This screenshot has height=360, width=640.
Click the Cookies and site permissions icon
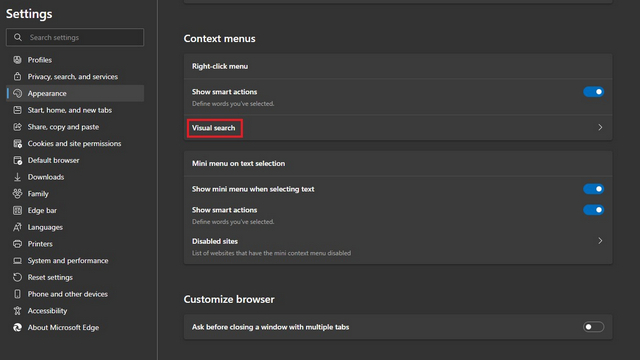[17, 144]
